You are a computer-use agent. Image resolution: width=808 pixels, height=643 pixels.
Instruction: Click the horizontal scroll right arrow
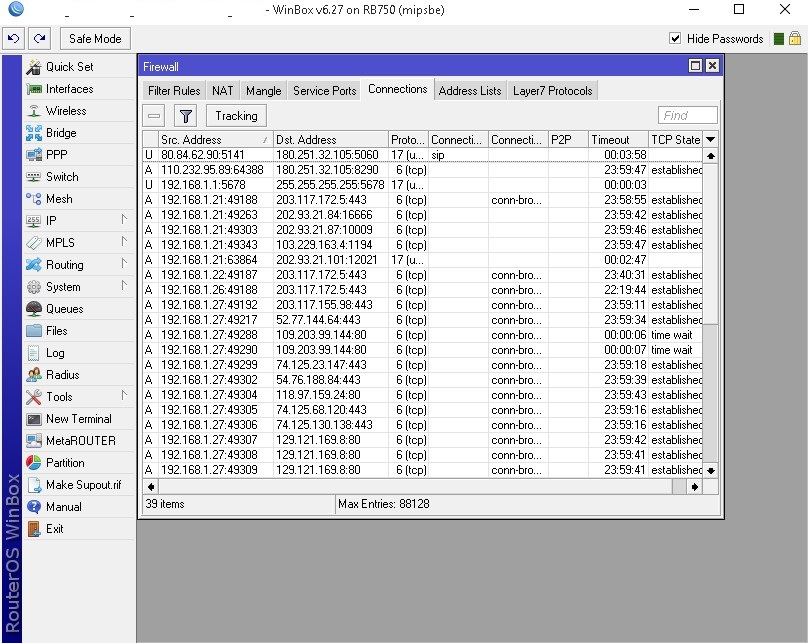(x=695, y=487)
